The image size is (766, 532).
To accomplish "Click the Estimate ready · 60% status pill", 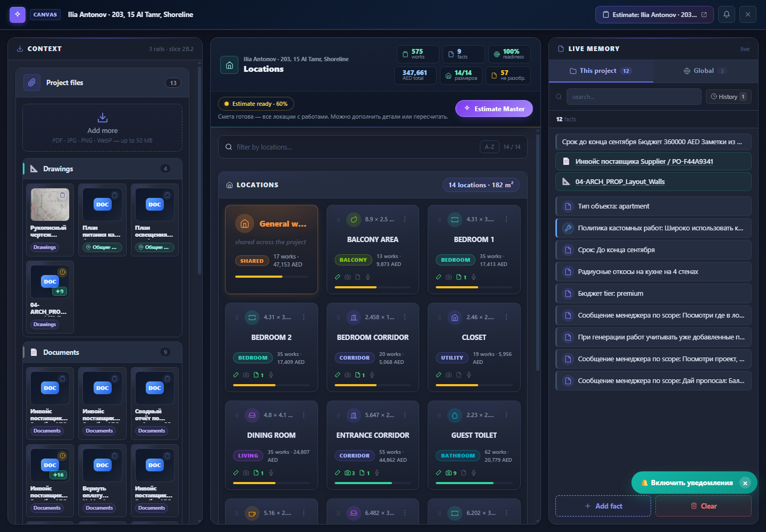I will tap(256, 104).
